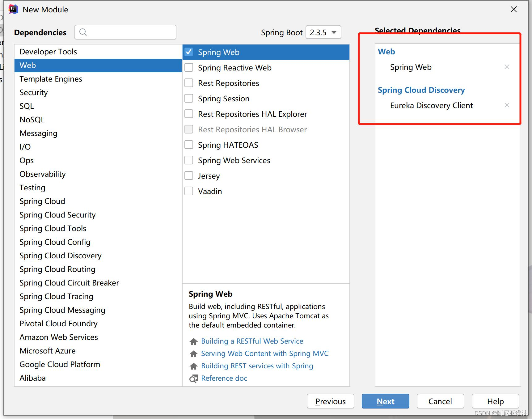Open Spring Cloud Circuit Breaker category

point(98,283)
